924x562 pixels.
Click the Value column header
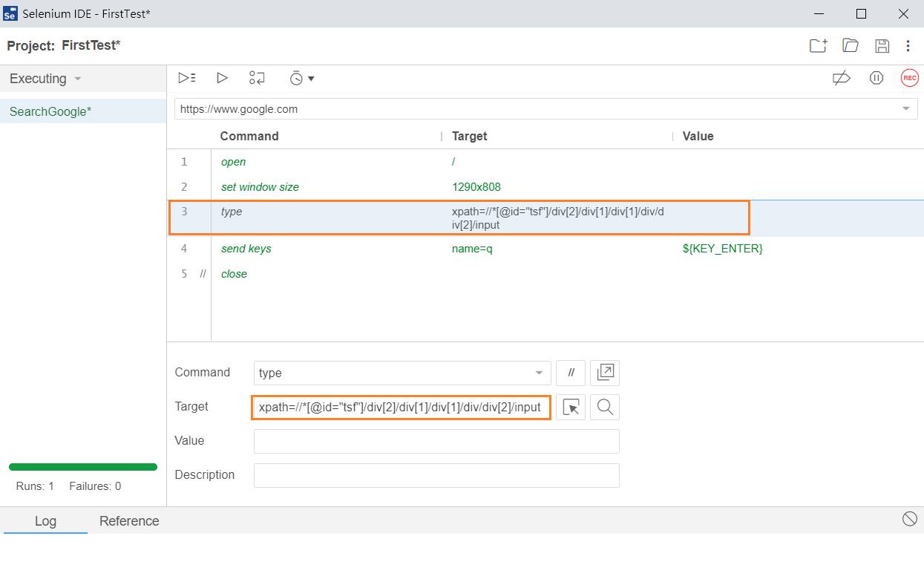(x=698, y=136)
